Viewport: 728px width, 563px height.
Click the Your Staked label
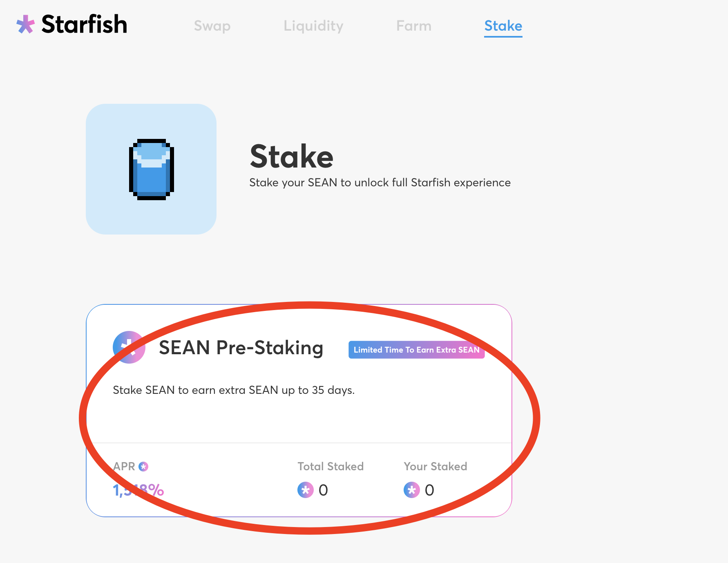tap(435, 467)
